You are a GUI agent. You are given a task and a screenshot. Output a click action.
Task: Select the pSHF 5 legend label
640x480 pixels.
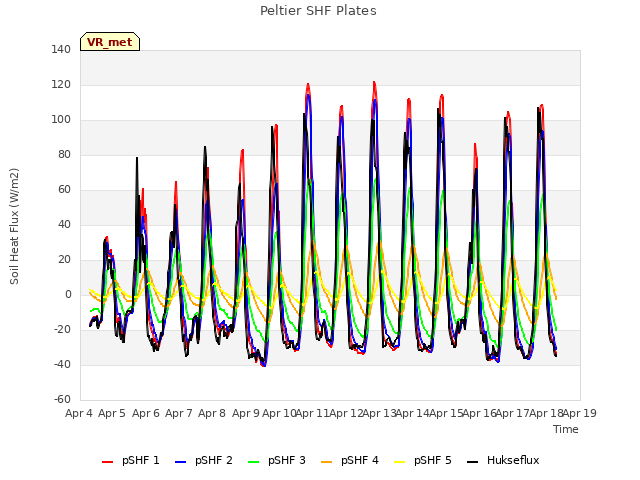pyautogui.click(x=433, y=460)
